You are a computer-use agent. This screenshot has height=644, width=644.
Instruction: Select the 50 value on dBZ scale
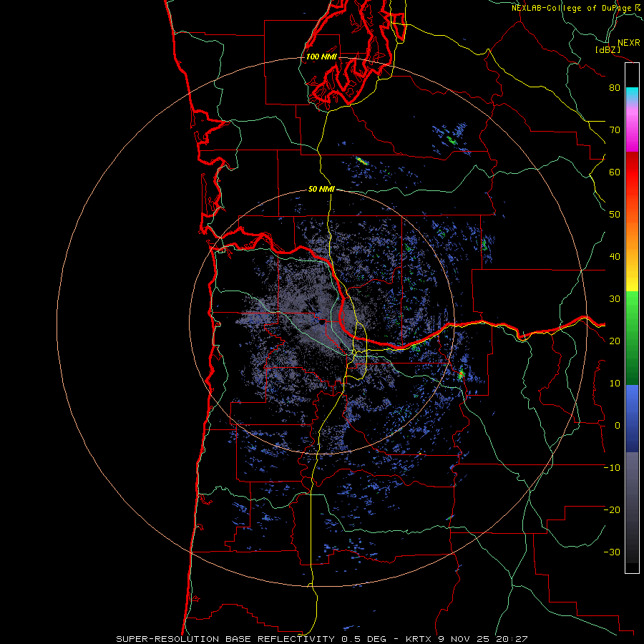615,215
